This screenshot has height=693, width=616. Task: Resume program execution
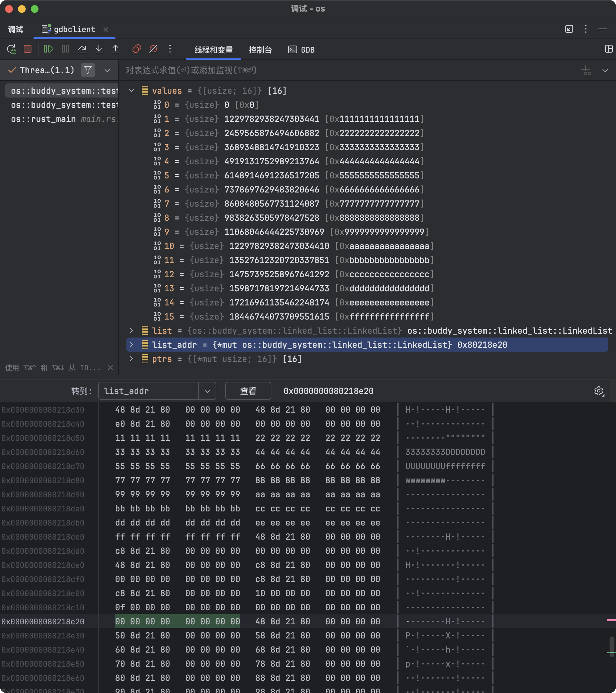pos(48,49)
